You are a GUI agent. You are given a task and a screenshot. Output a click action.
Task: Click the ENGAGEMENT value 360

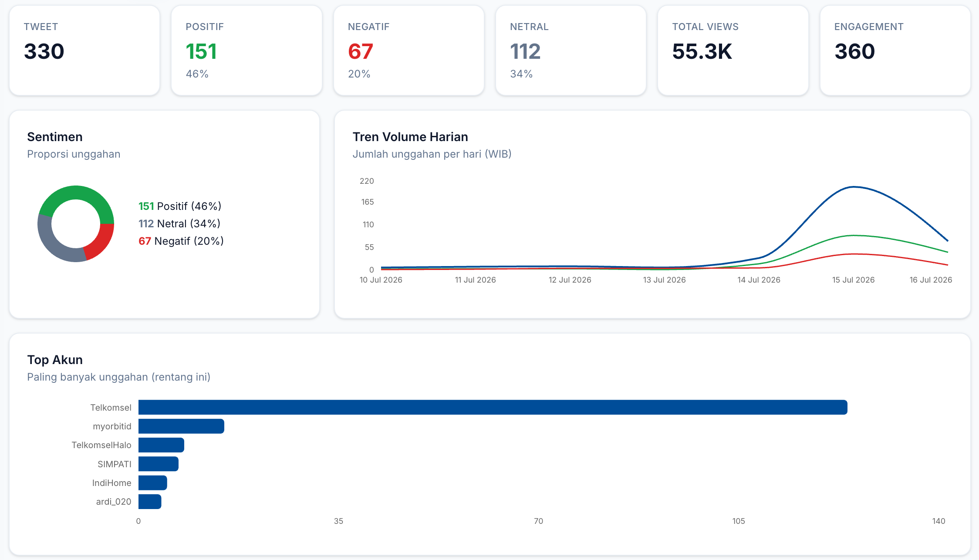tap(854, 51)
